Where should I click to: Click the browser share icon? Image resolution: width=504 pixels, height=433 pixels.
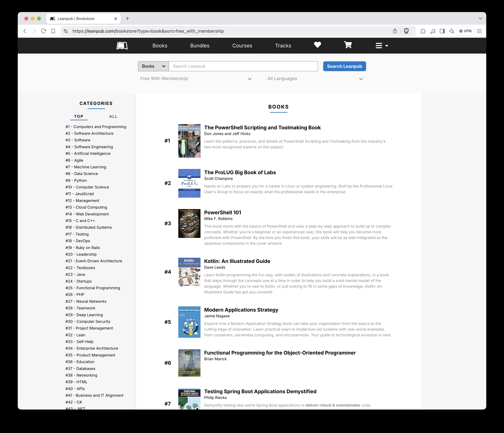click(395, 31)
